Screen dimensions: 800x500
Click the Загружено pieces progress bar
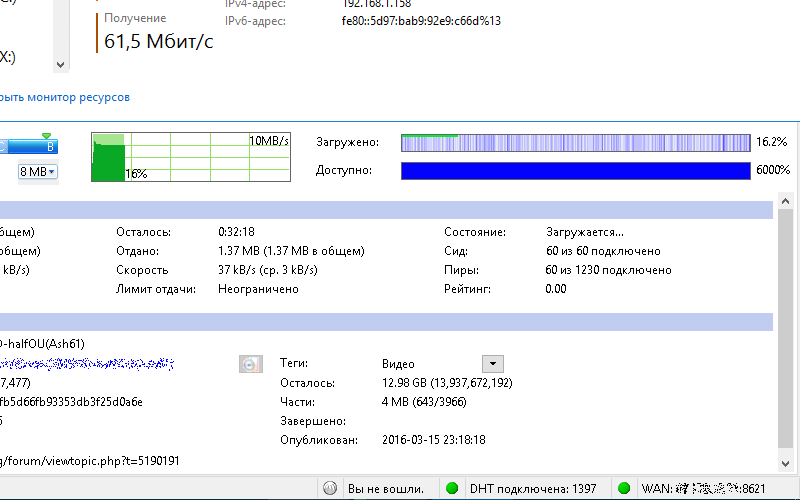point(575,143)
